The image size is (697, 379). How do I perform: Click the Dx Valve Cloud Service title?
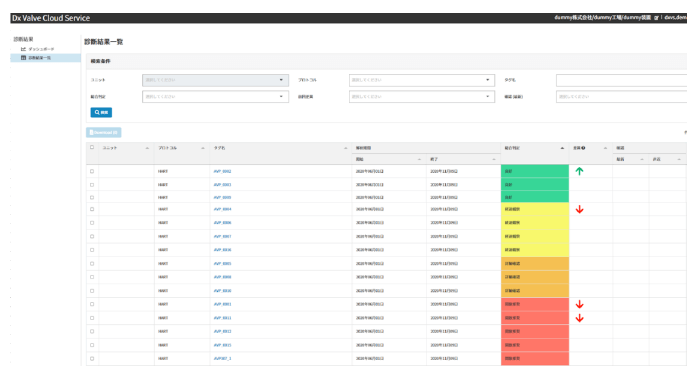pyautogui.click(x=51, y=18)
